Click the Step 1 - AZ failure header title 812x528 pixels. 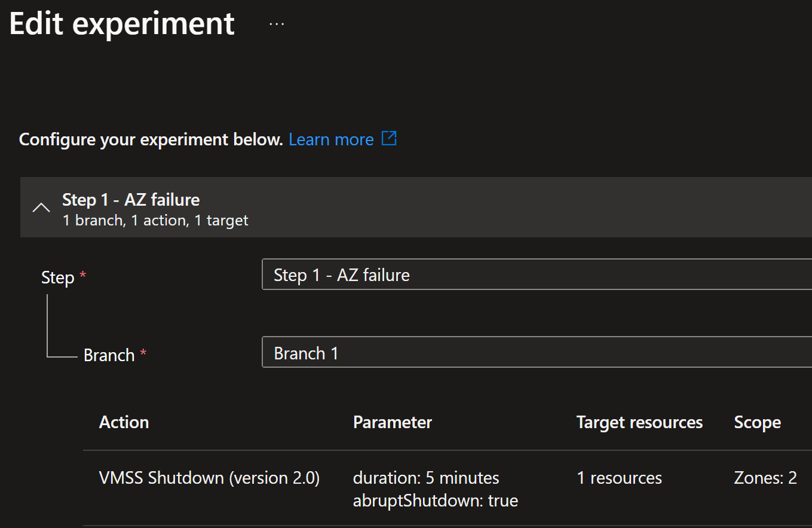[131, 199]
